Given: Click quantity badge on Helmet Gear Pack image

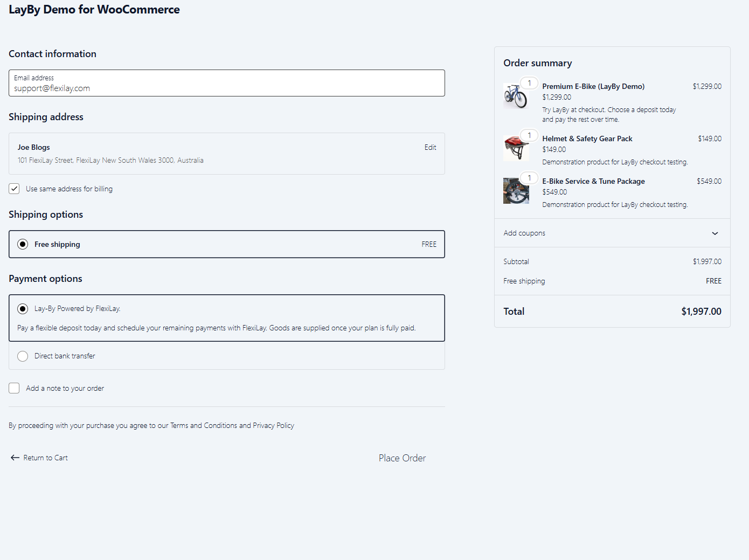Looking at the screenshot, I should 529,135.
